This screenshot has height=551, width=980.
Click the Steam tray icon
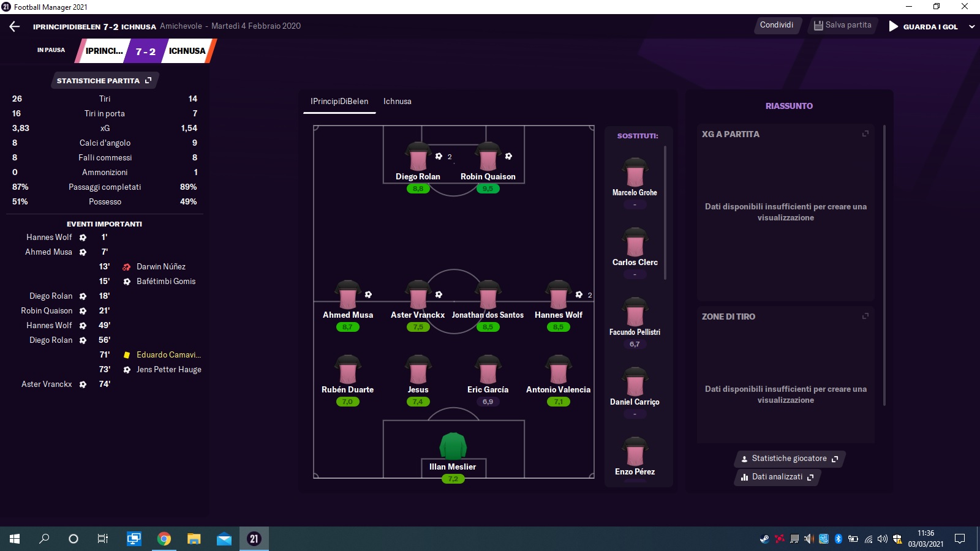click(x=764, y=539)
